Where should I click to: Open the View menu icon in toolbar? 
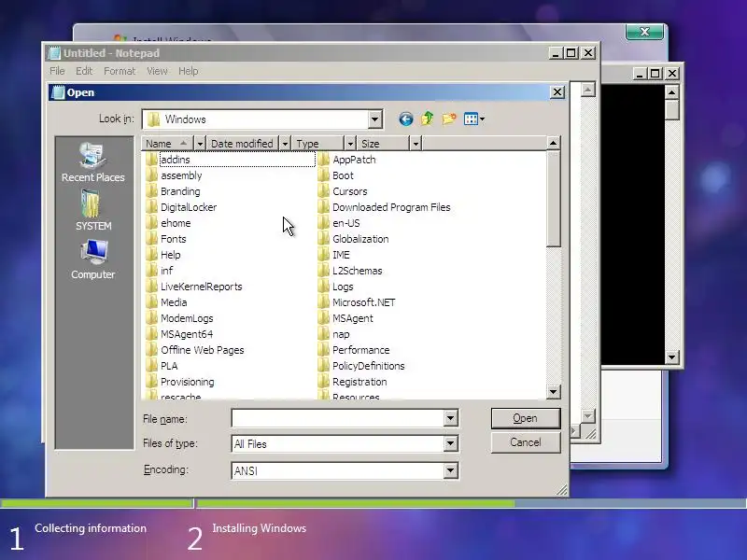[474, 119]
